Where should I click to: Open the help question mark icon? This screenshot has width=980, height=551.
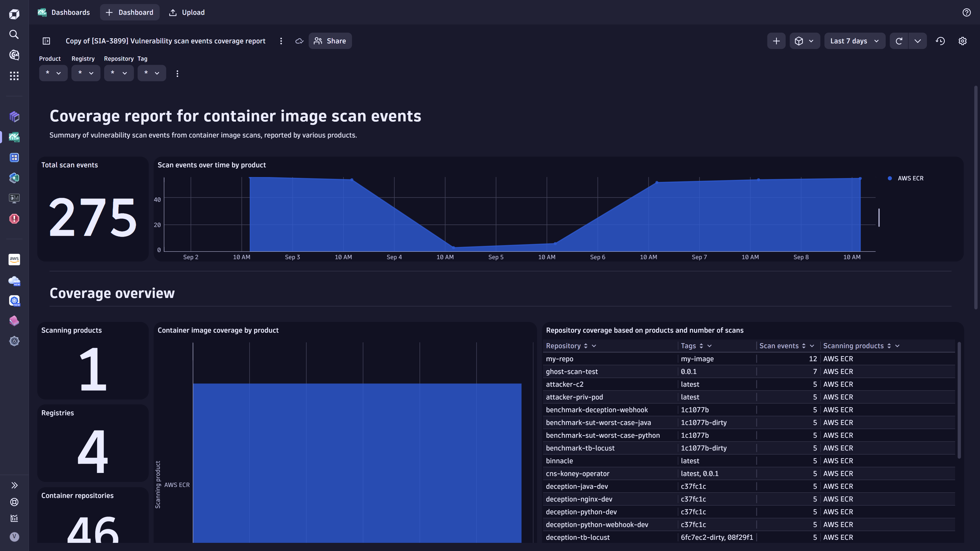pyautogui.click(x=966, y=12)
